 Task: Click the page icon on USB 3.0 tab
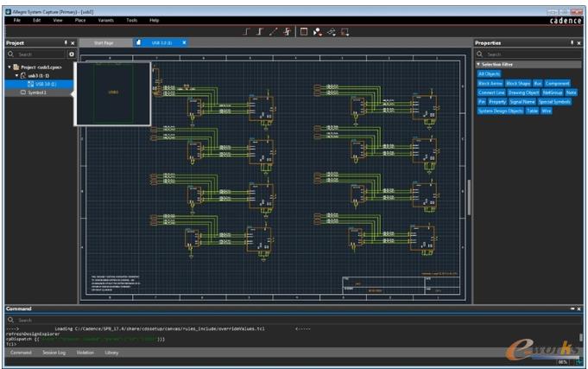(x=138, y=42)
